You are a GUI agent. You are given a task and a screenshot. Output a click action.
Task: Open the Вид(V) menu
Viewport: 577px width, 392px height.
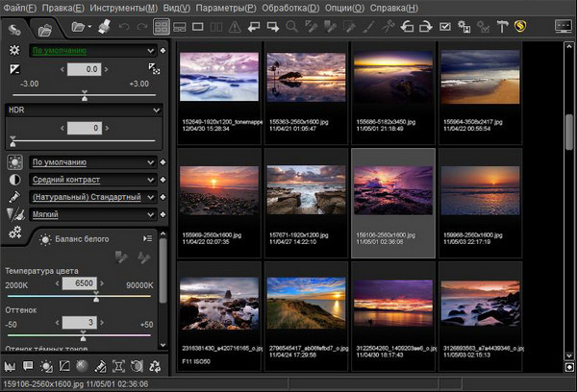click(x=177, y=8)
